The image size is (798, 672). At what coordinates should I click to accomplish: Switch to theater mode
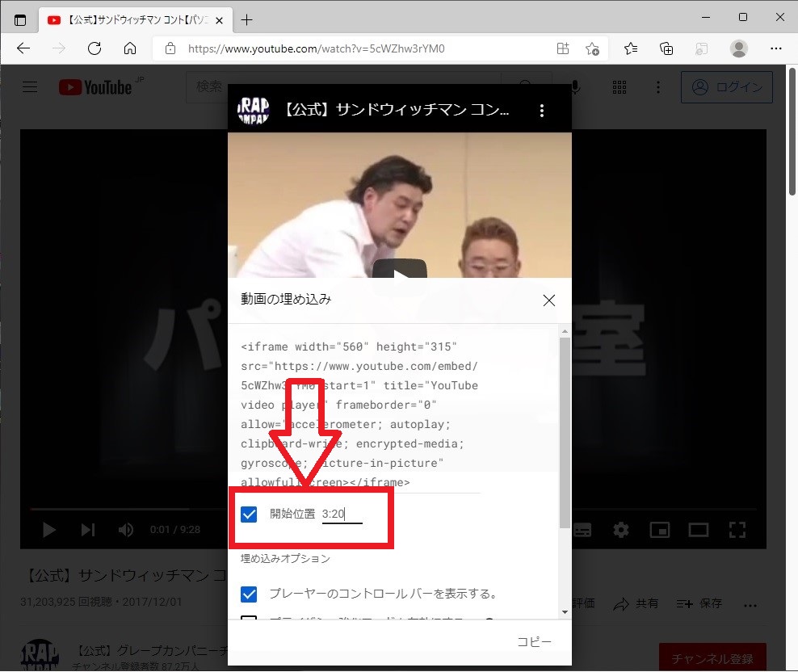(x=698, y=530)
